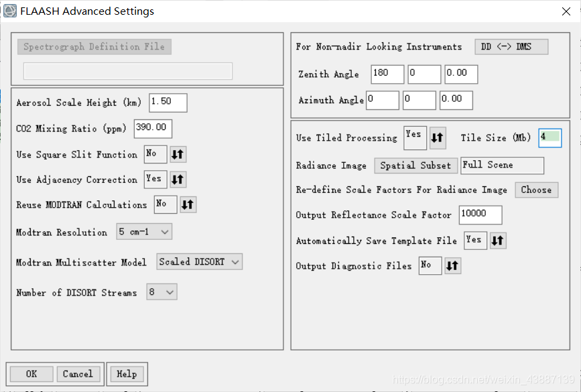Click Azimuth Angle minutes field

419,100
